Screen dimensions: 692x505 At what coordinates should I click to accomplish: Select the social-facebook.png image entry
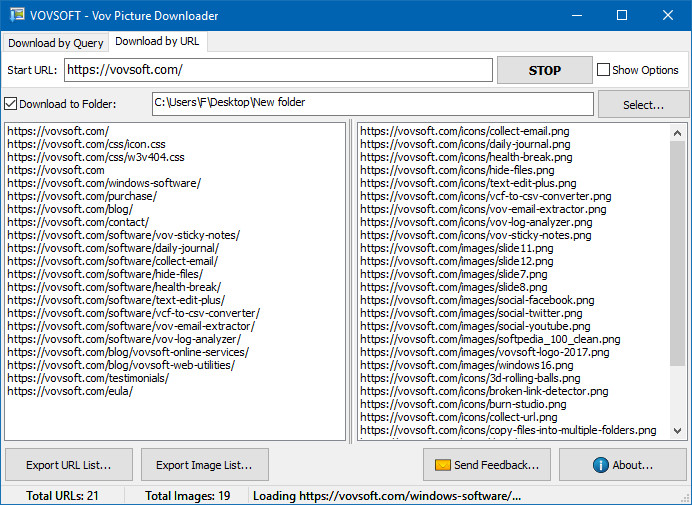tap(477, 300)
